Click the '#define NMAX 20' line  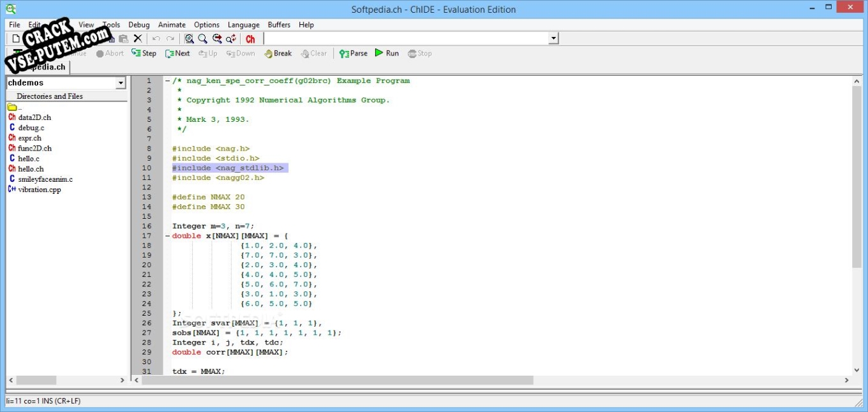click(208, 197)
